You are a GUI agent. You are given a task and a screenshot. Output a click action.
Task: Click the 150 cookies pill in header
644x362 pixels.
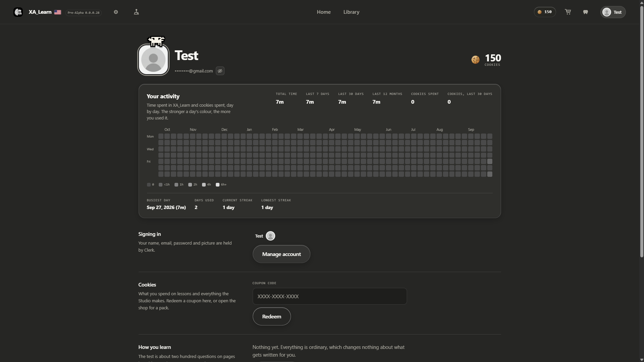[x=545, y=12]
